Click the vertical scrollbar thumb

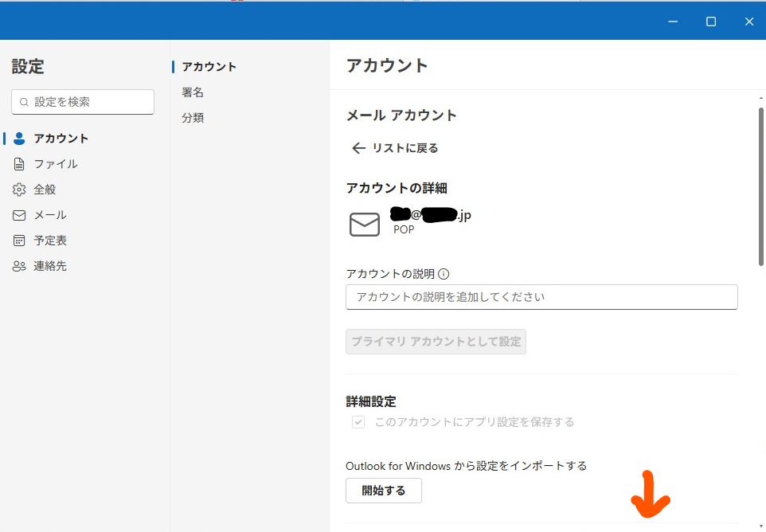coord(760,186)
